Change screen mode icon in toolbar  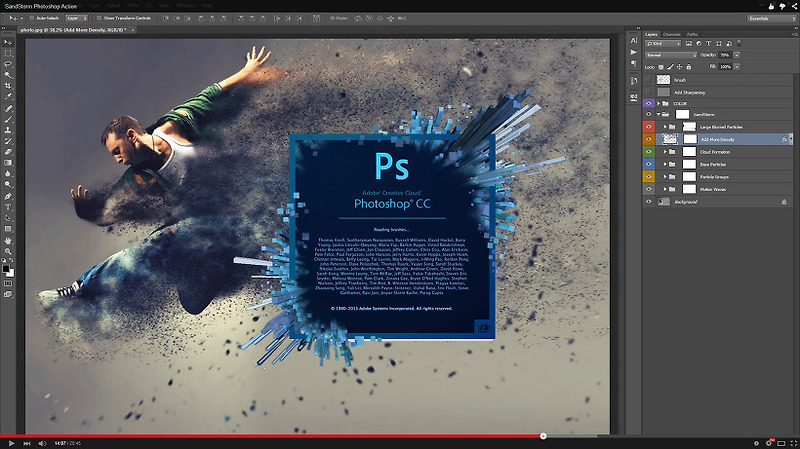click(x=8, y=294)
